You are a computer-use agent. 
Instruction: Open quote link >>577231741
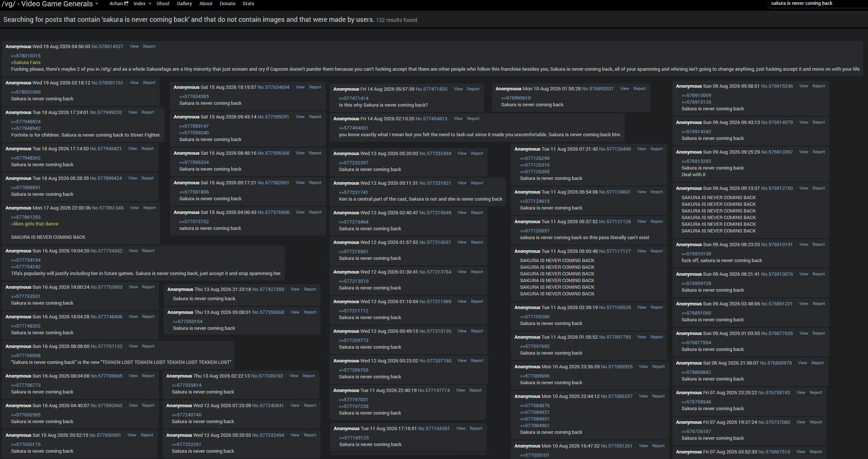point(354,192)
